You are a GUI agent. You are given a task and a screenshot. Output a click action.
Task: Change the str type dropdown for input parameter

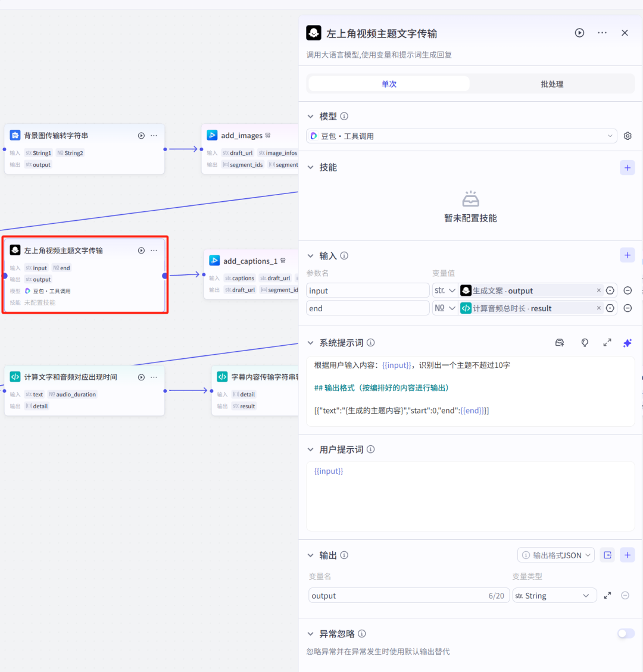(x=445, y=290)
